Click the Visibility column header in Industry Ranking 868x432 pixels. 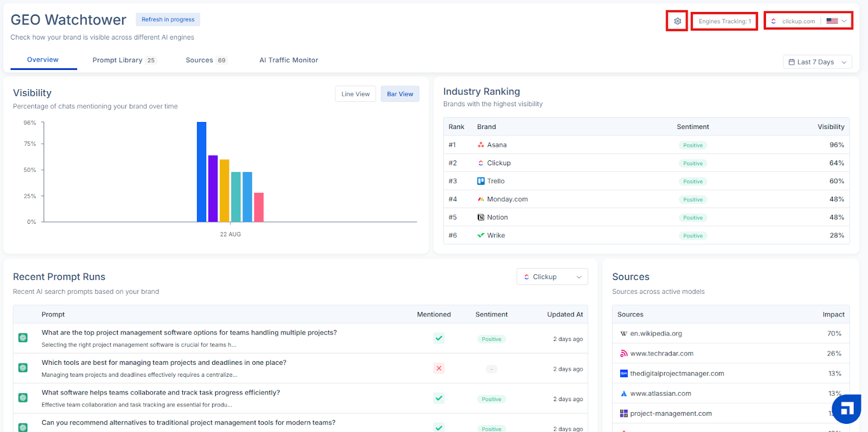[831, 127]
